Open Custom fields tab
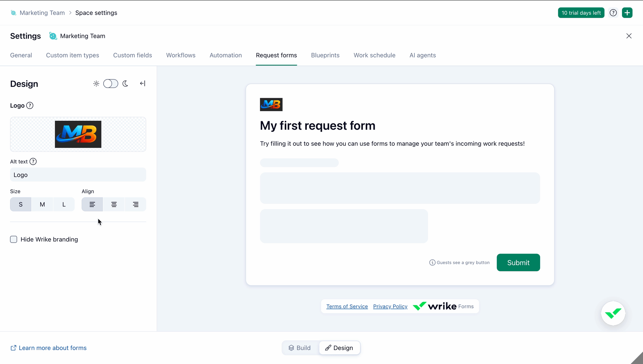The image size is (643, 364). [x=133, y=55]
